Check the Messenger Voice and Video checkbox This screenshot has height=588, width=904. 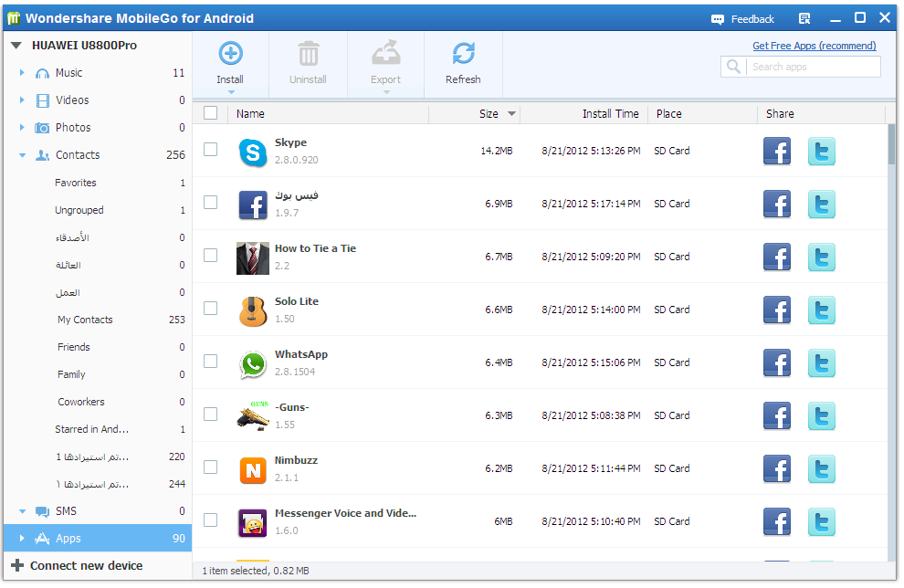click(210, 520)
